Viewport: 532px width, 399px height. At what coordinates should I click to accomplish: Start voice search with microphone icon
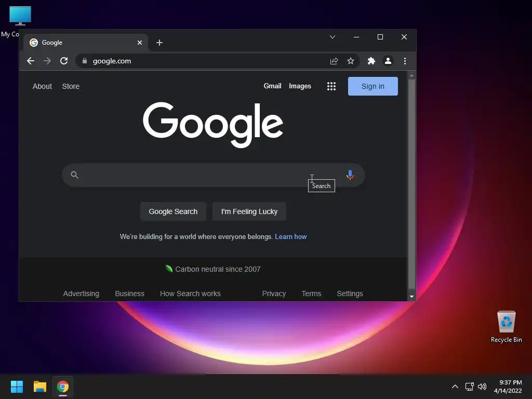350,175
